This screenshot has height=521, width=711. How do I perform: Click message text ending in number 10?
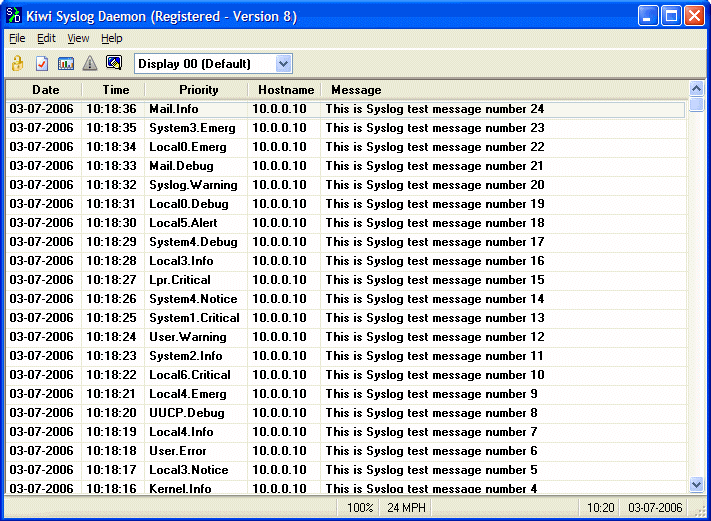tap(435, 375)
